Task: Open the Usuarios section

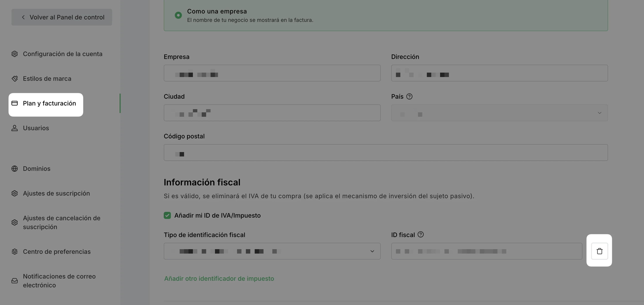Action: pos(36,128)
